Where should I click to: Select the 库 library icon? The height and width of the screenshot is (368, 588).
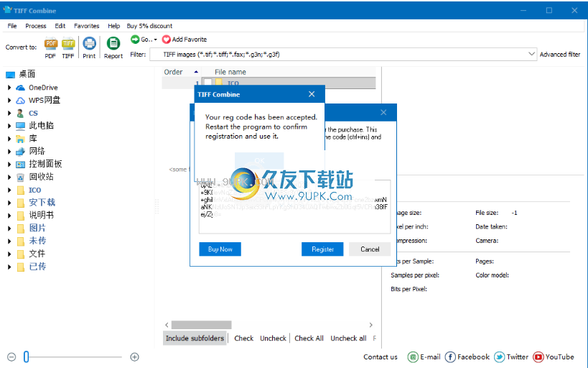click(x=20, y=139)
